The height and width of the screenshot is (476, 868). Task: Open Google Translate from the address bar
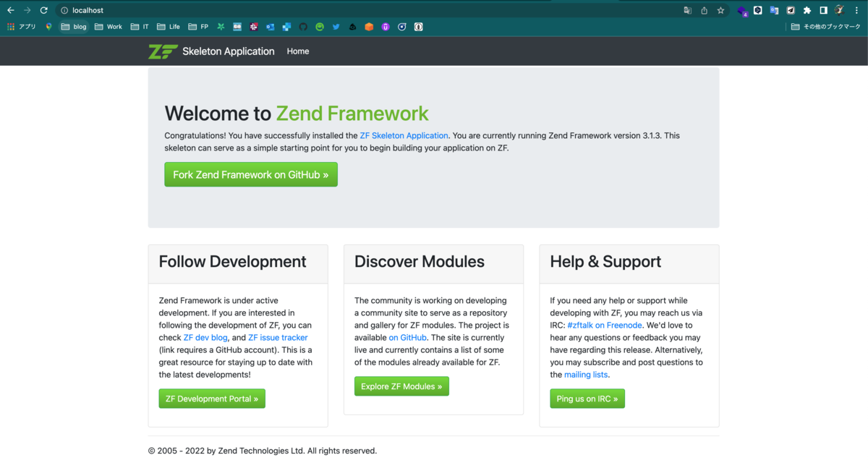(x=687, y=10)
